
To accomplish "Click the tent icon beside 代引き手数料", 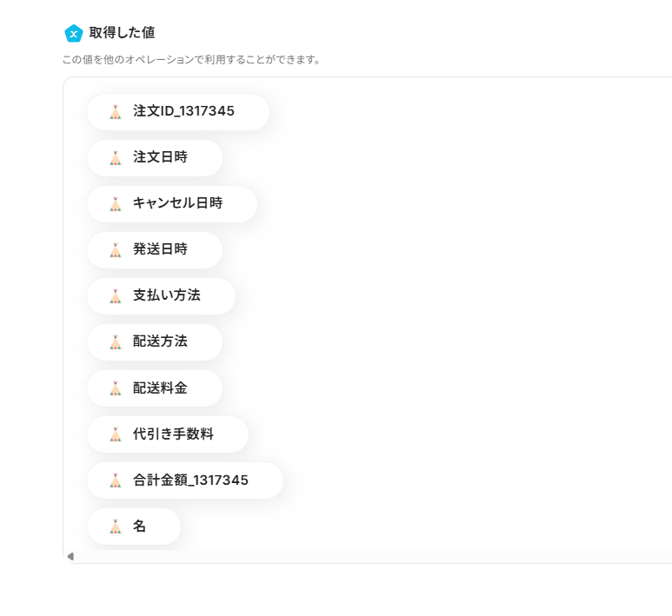I will click(115, 434).
